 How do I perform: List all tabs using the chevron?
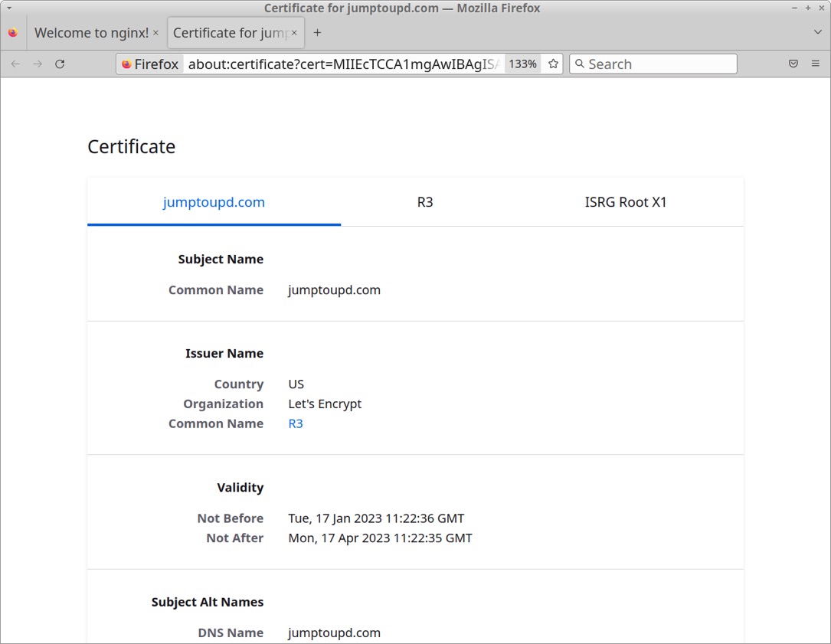(818, 32)
